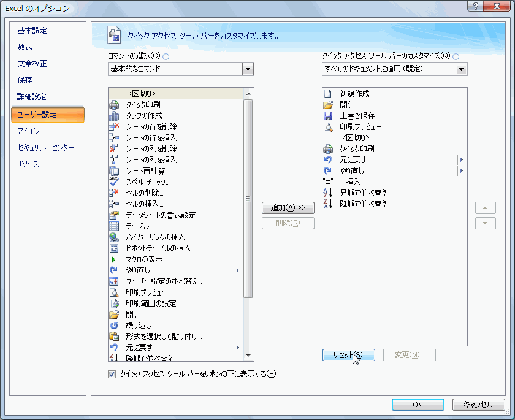
Task: Click the command list scroll up arrow
Action: [248, 94]
